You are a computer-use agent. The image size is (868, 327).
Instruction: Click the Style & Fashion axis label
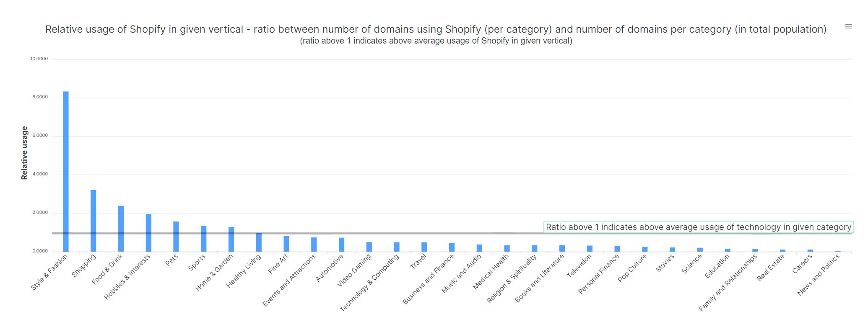click(49, 272)
